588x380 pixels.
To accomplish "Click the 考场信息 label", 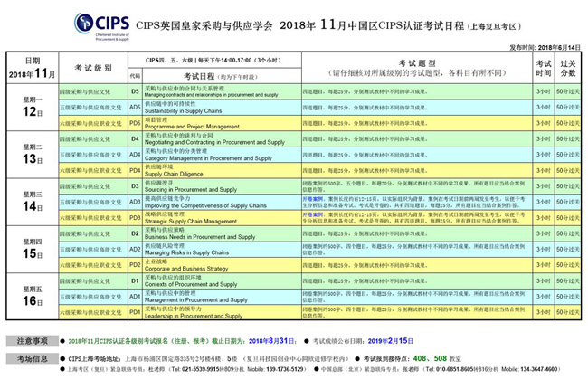I will click(x=33, y=358).
